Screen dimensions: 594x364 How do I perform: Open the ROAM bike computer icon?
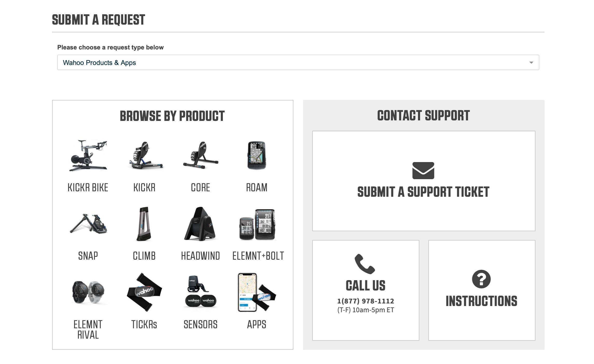click(x=257, y=155)
